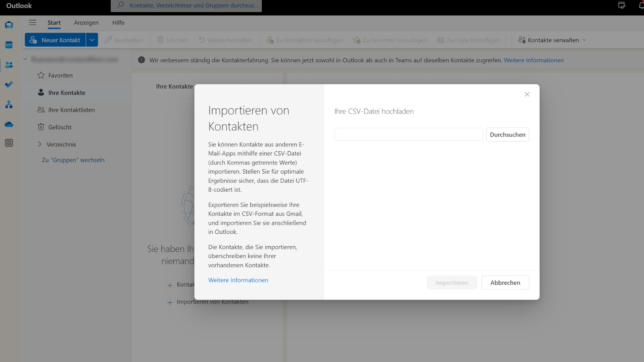
Task: Open To Do checkmark app
Action: coord(9,84)
